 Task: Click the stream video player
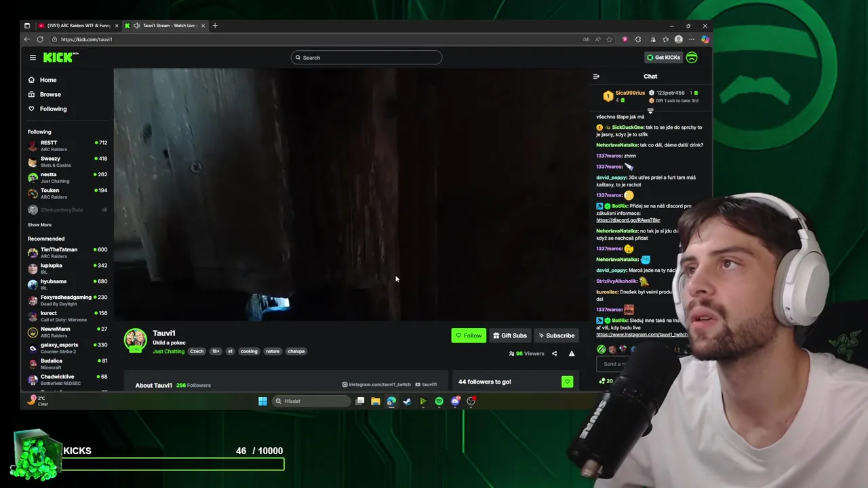pos(351,195)
